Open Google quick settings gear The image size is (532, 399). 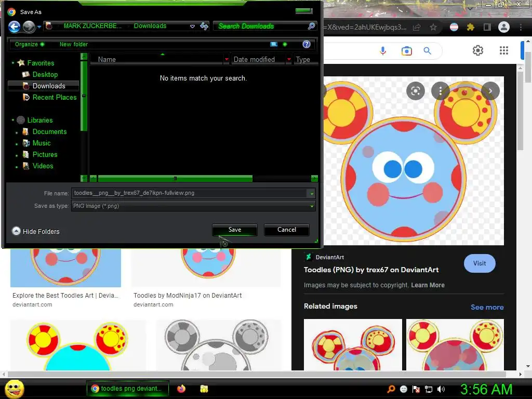(x=478, y=50)
